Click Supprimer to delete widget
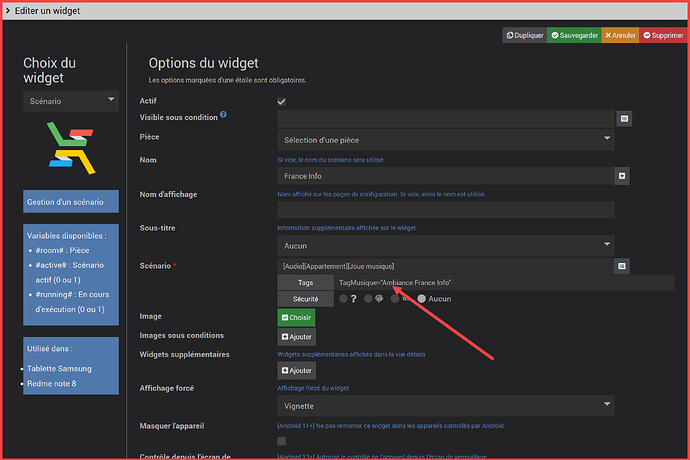 click(662, 35)
